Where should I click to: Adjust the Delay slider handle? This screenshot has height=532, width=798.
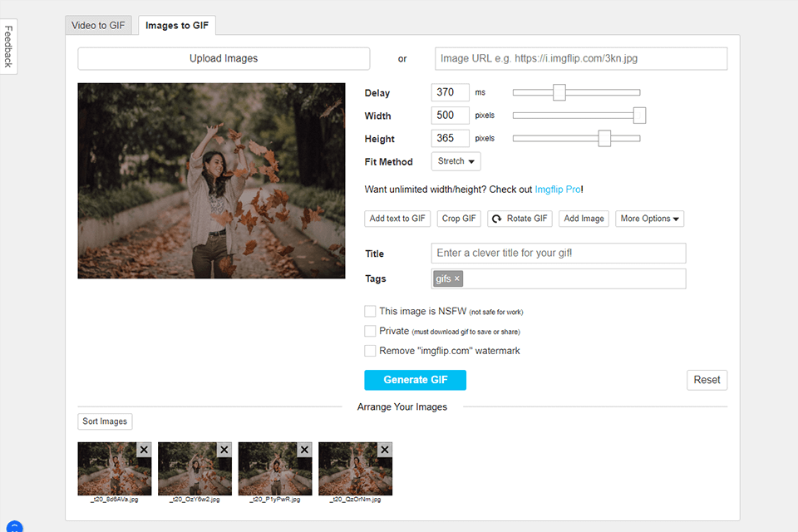coord(558,92)
